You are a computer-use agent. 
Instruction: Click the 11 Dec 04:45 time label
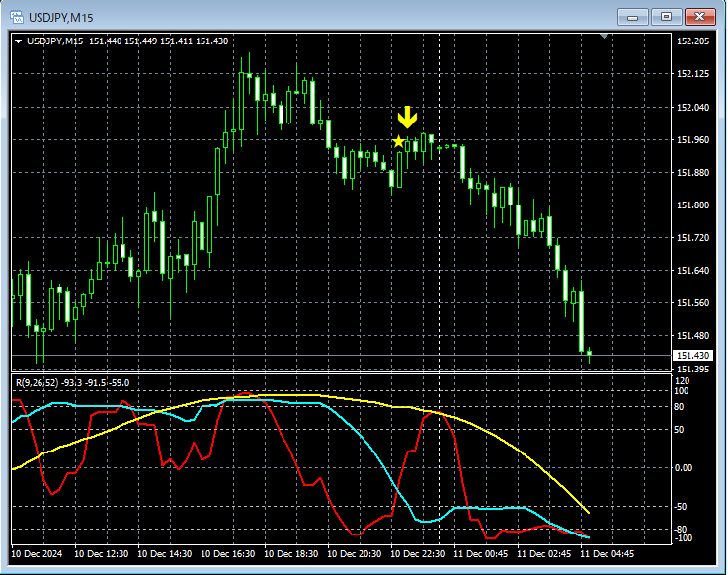(607, 554)
